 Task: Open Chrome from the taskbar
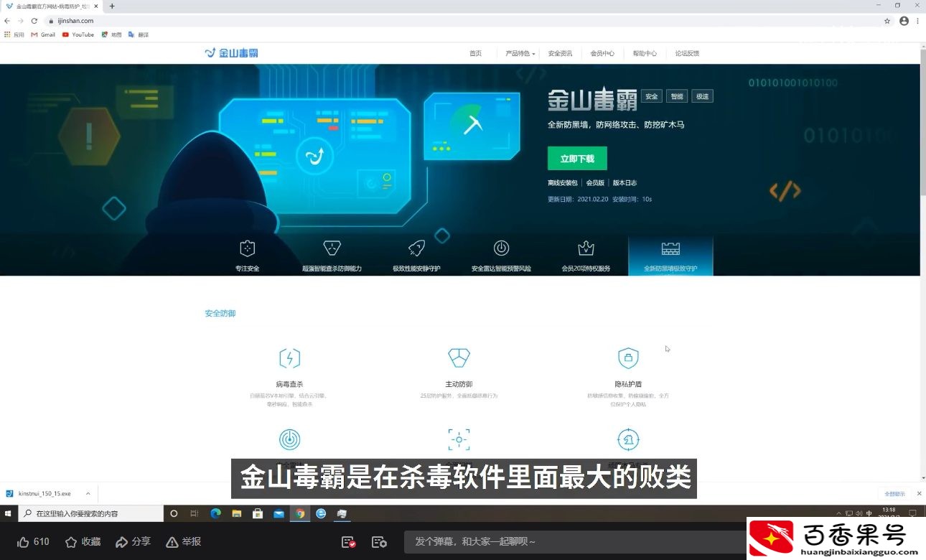[300, 513]
